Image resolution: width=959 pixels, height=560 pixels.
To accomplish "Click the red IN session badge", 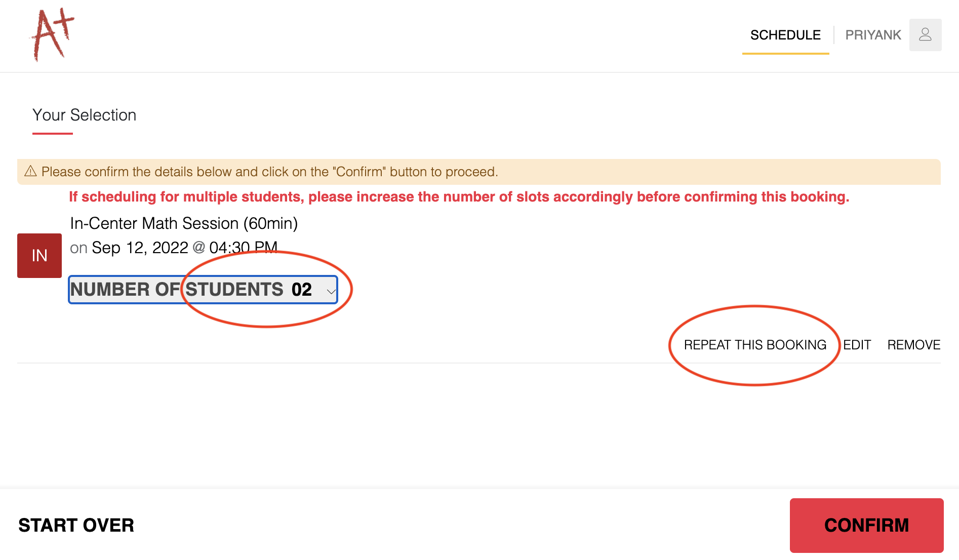I will pos(39,255).
